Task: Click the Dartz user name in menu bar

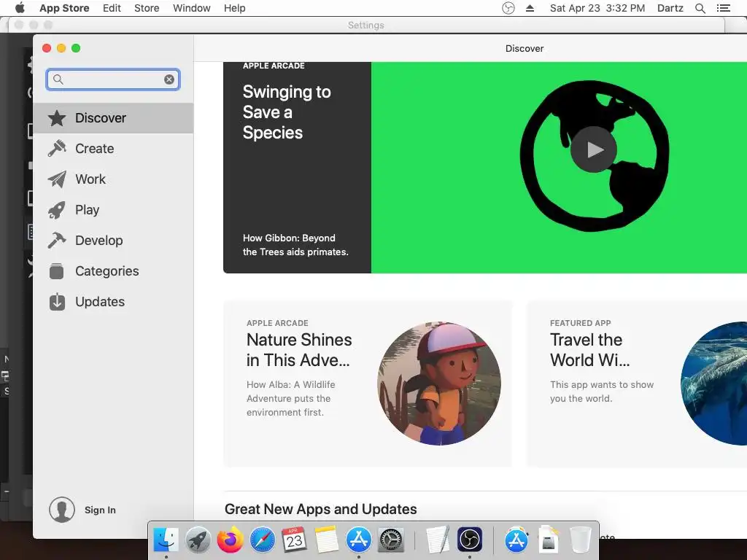Action: [x=670, y=8]
